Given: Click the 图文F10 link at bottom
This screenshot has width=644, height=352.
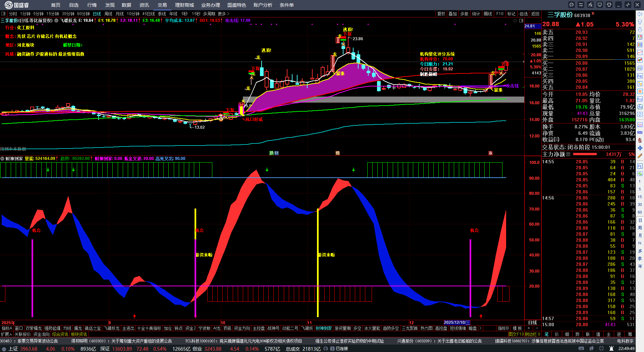Looking at the screenshot, I should coord(516,334).
